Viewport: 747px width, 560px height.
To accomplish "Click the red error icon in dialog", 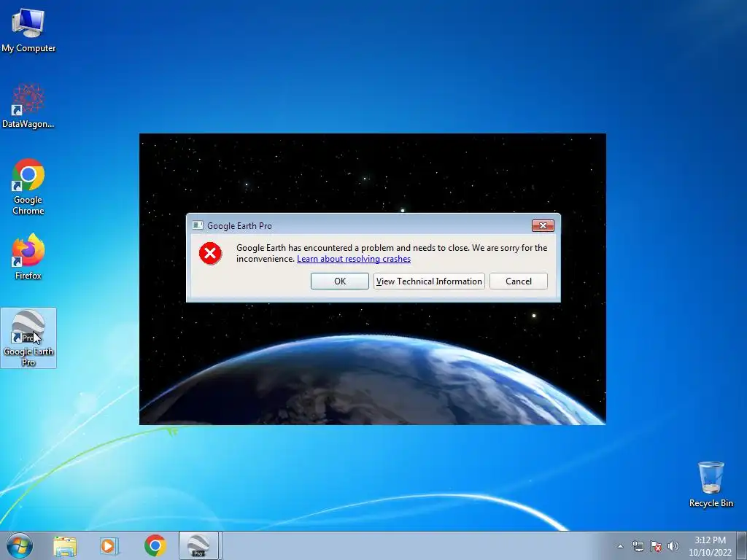I will pyautogui.click(x=210, y=253).
